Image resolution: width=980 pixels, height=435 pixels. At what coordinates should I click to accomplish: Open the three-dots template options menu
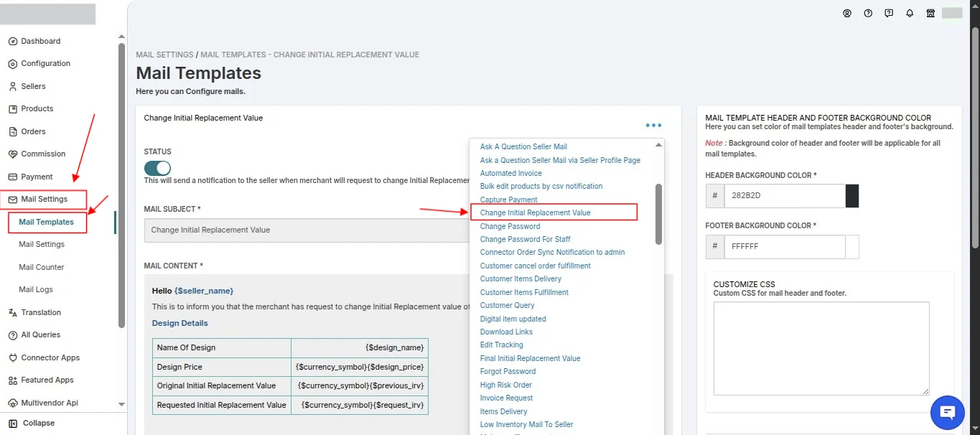tap(653, 126)
